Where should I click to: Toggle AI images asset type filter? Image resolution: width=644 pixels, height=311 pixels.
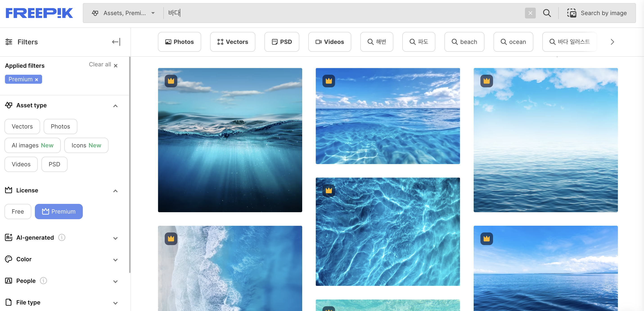coord(32,145)
